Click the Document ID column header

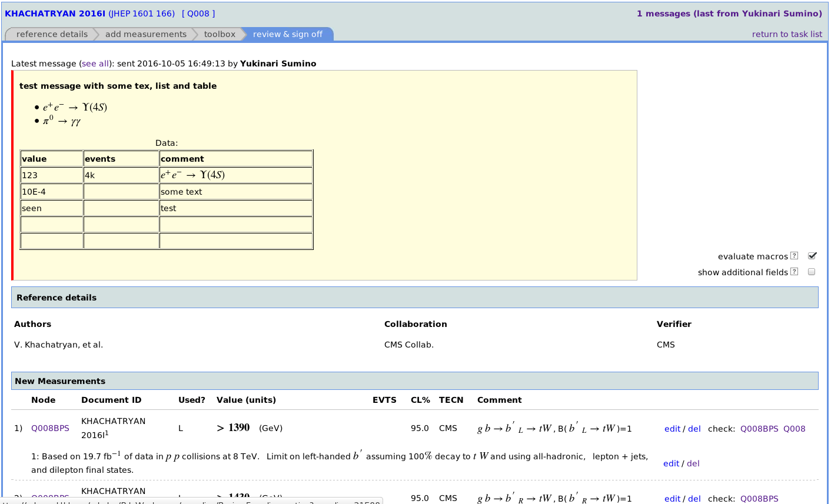[111, 400]
